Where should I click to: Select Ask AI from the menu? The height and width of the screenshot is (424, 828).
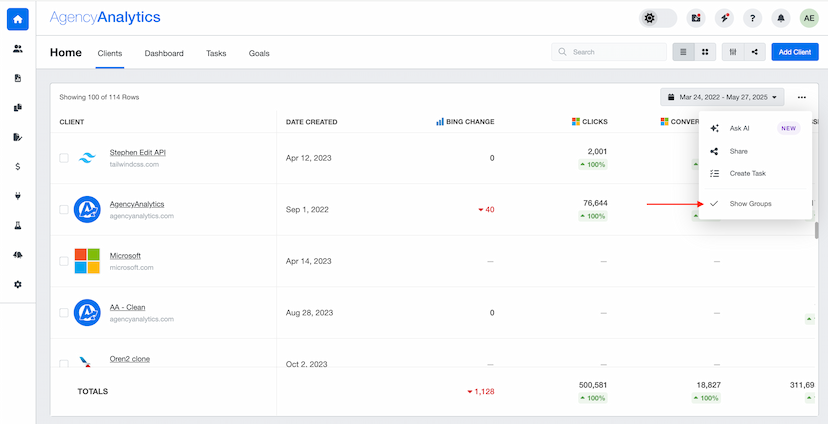click(755, 128)
